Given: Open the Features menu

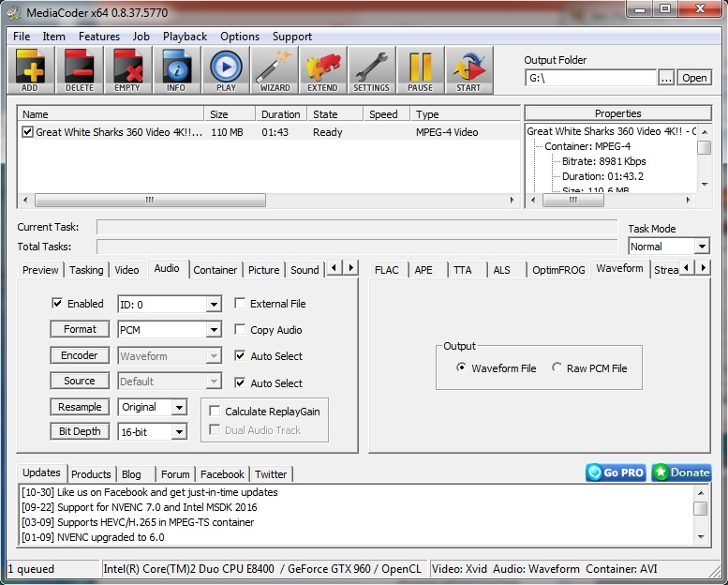Looking at the screenshot, I should point(99,37).
